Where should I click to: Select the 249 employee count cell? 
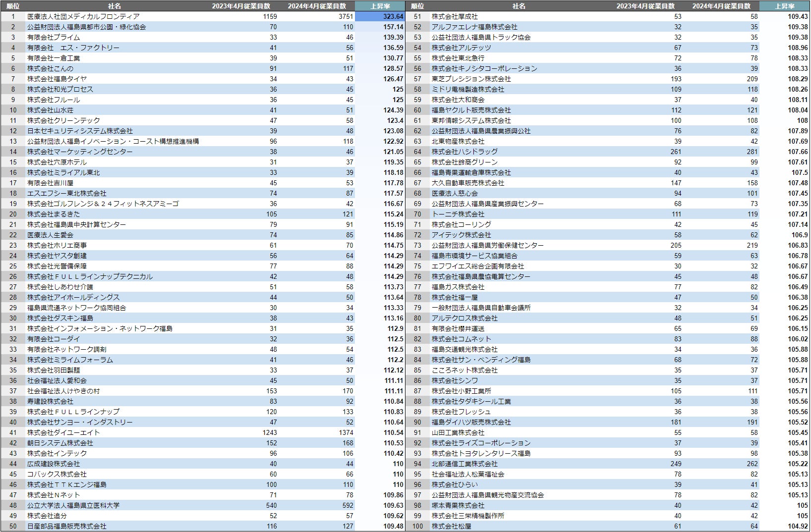676,464
